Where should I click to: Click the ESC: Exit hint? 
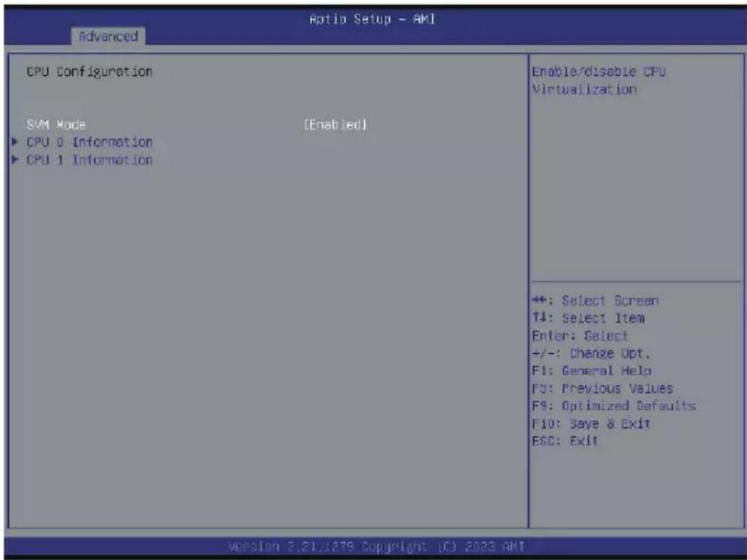[564, 440]
